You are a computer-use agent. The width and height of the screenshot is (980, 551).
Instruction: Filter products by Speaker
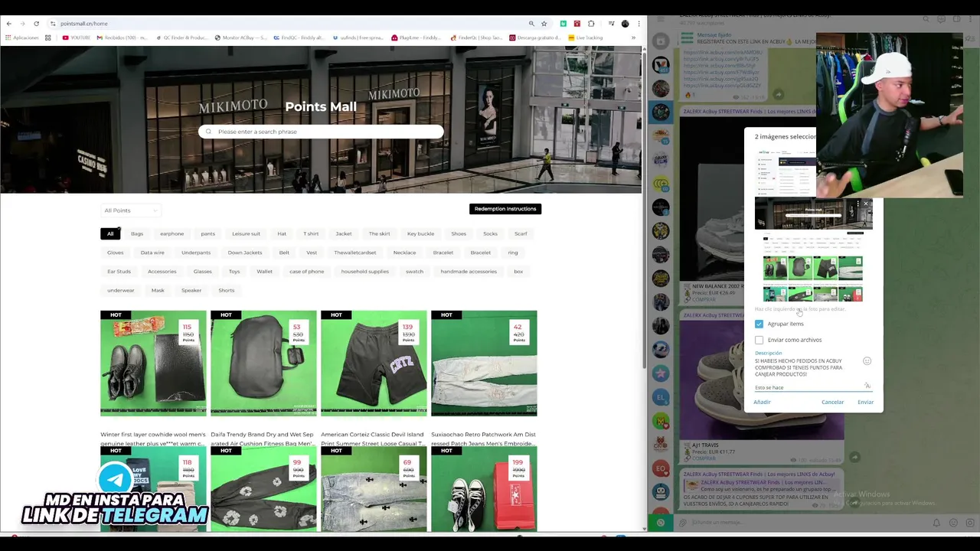[191, 291]
